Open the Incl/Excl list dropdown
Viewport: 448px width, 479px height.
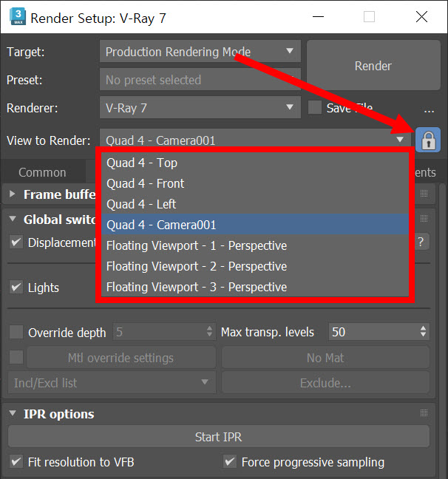point(112,382)
